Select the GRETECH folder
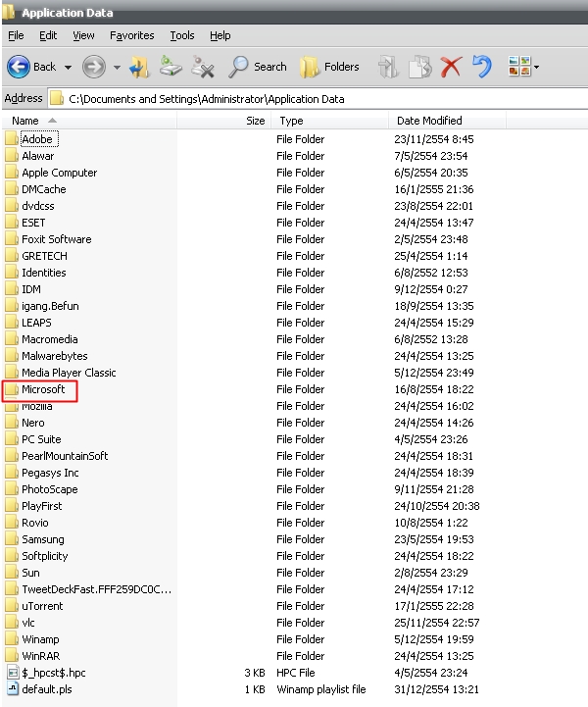 36,256
